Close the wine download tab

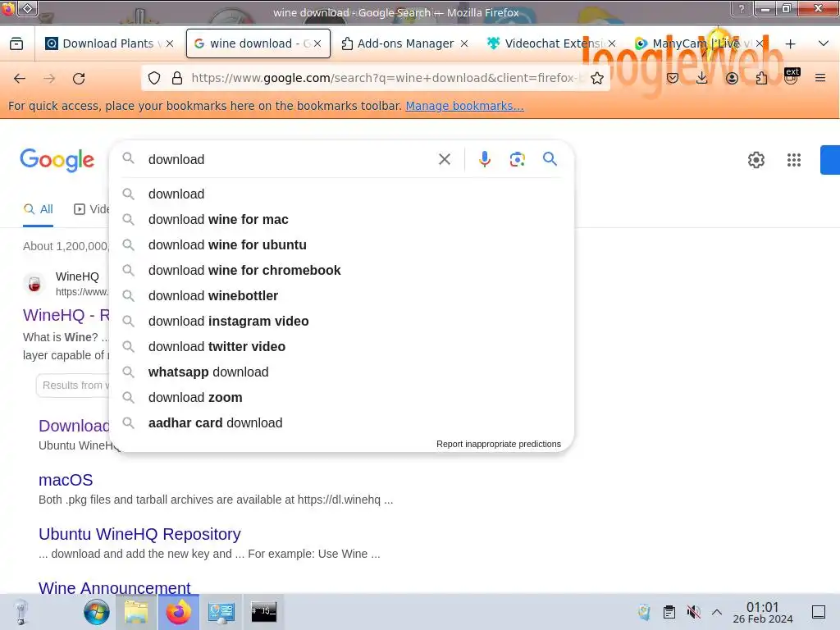pos(317,43)
